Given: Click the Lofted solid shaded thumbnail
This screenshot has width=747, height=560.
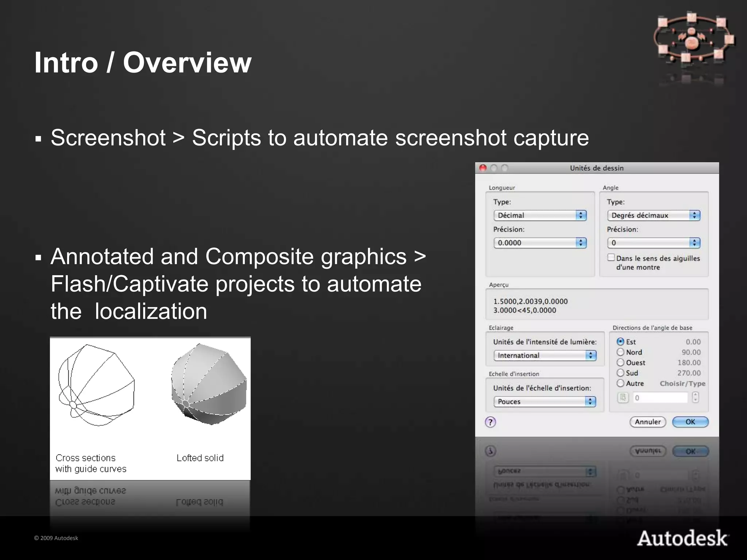Looking at the screenshot, I should [x=209, y=384].
